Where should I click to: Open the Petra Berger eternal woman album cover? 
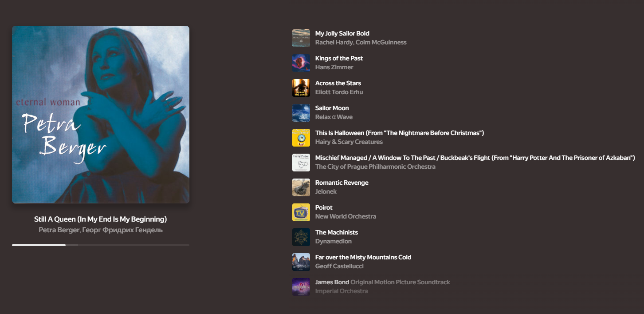click(101, 115)
